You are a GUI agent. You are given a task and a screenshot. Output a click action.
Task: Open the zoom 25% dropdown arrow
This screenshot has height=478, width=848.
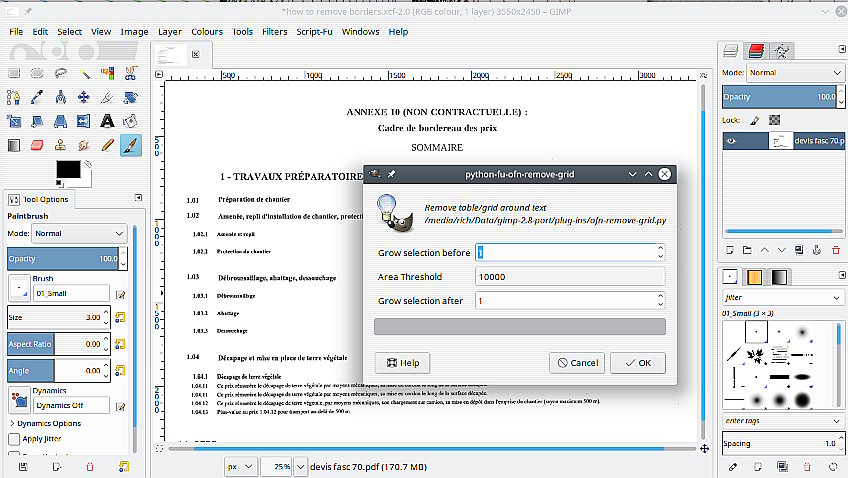(301, 466)
